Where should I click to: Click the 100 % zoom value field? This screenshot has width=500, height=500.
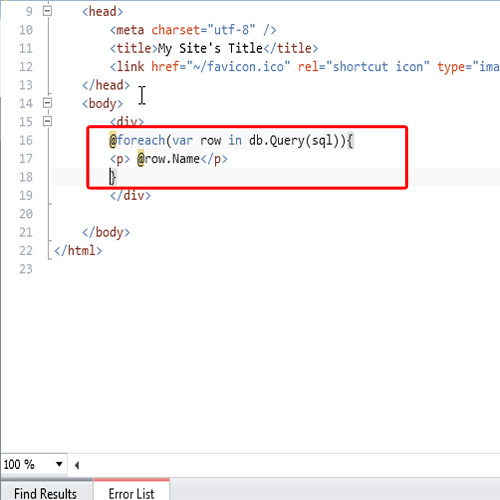point(27,464)
